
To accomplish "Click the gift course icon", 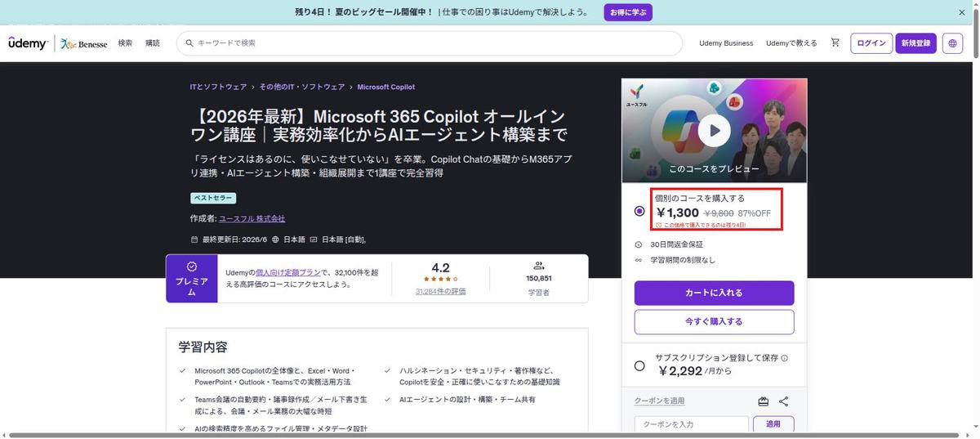I will pyautogui.click(x=764, y=401).
